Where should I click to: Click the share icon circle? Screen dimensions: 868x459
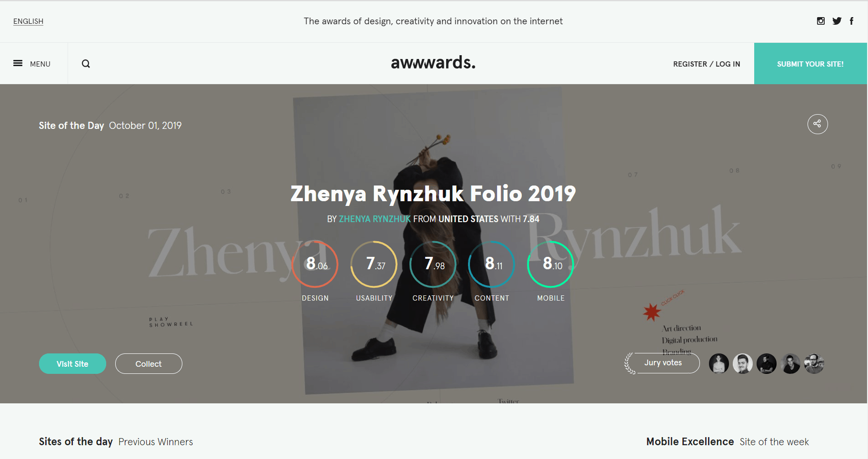(818, 124)
